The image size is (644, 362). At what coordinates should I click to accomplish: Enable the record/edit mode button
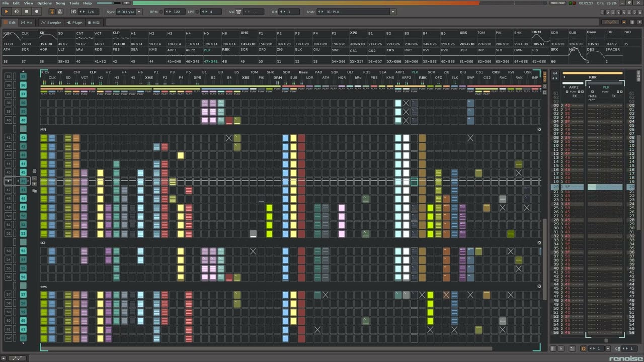[x=36, y=12]
